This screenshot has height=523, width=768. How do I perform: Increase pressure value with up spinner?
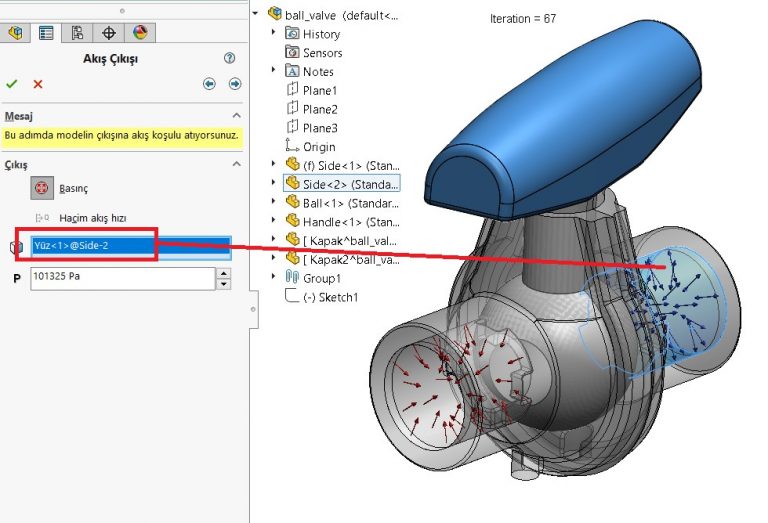pyautogui.click(x=224, y=273)
